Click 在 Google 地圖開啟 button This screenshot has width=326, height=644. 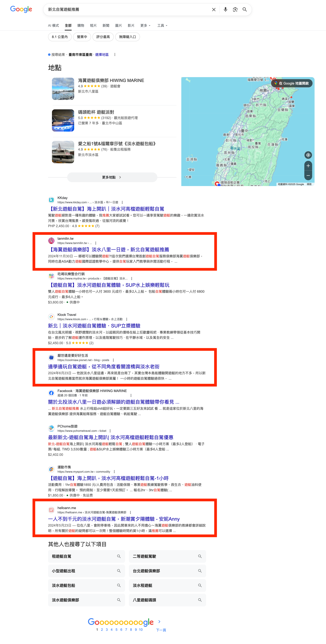click(x=292, y=83)
